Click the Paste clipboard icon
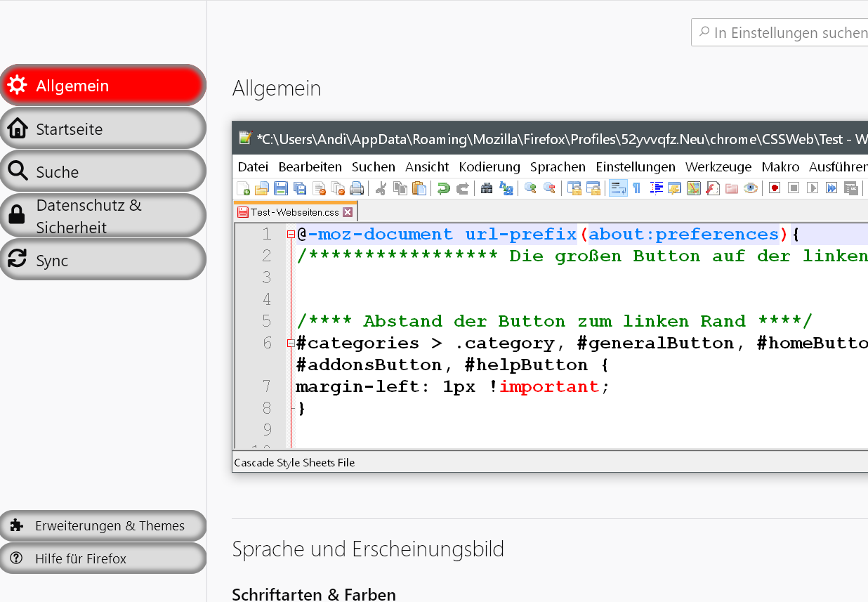Screen dimensions: 868x602 [x=419, y=188]
